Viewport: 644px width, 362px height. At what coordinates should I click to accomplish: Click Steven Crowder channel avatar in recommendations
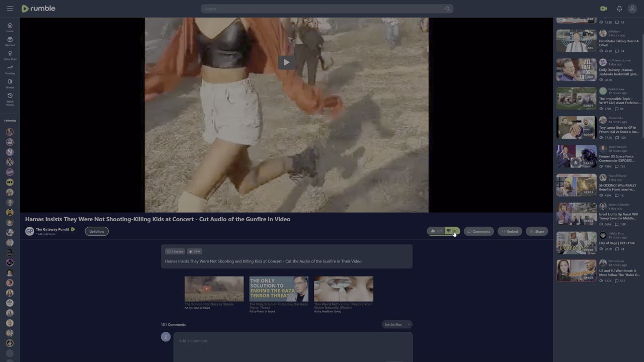coord(603,207)
